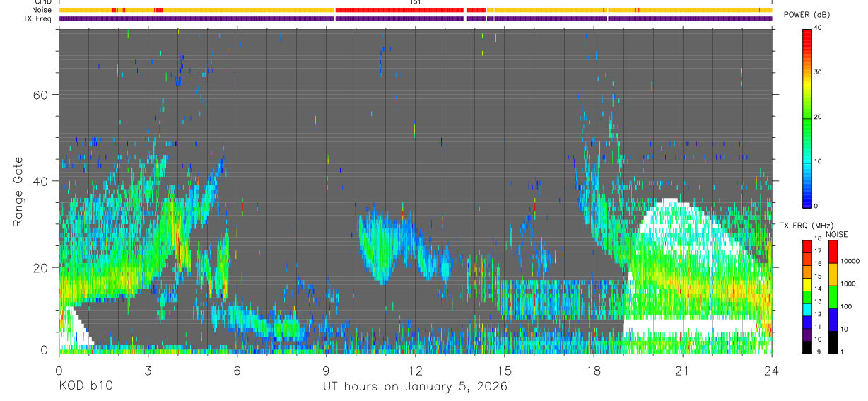Click the 100 label in NOISE legend
Image resolution: width=868 pixels, height=401 pixels.
pos(845,307)
